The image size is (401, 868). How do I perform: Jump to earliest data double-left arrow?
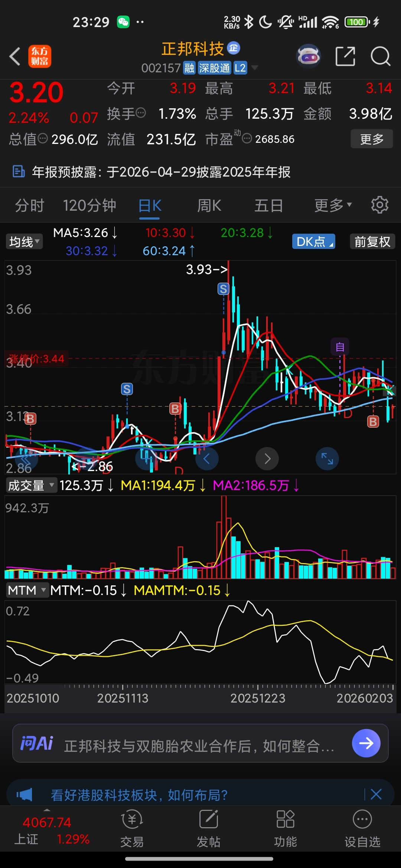point(26,459)
